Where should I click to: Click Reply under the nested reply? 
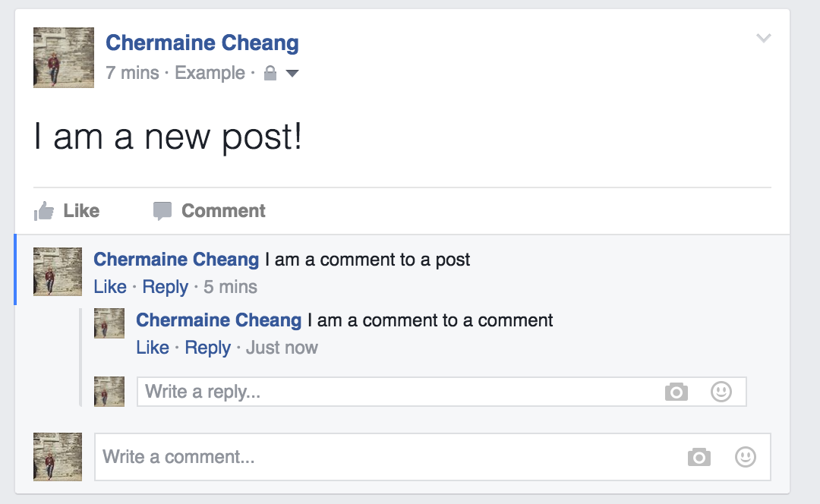point(207,348)
